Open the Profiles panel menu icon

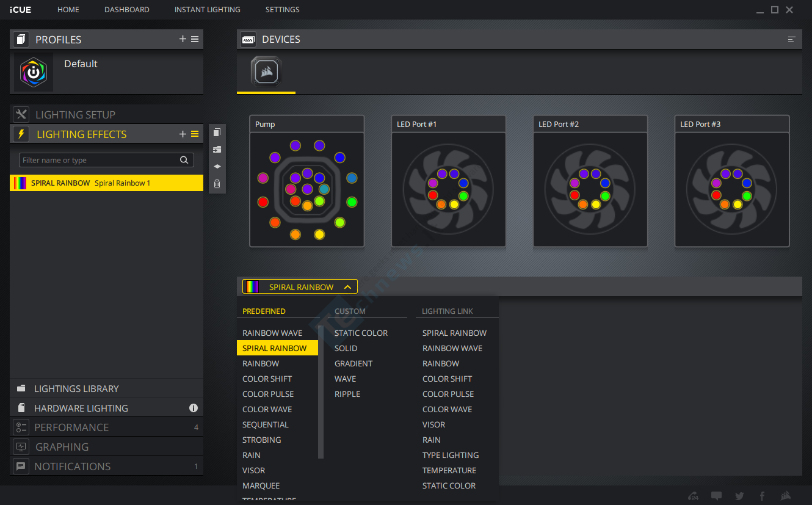[195, 39]
